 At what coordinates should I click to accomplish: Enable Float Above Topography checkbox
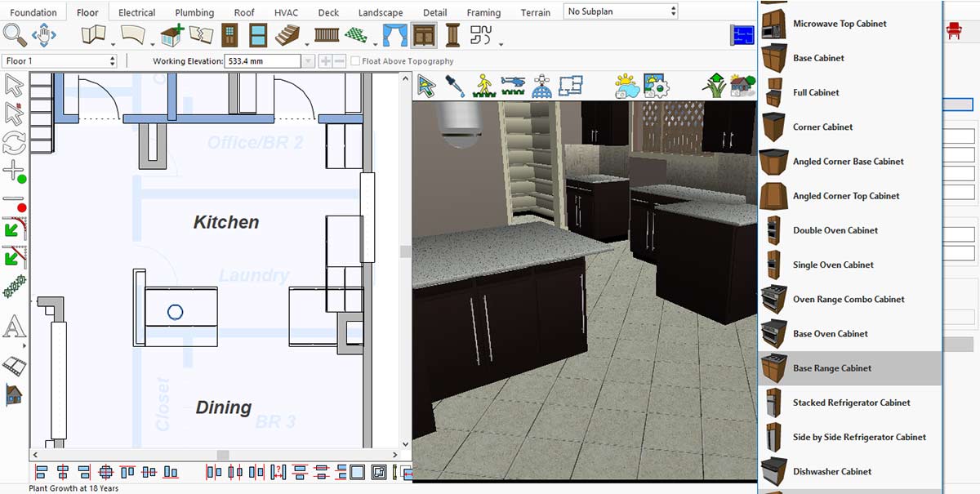pos(355,61)
